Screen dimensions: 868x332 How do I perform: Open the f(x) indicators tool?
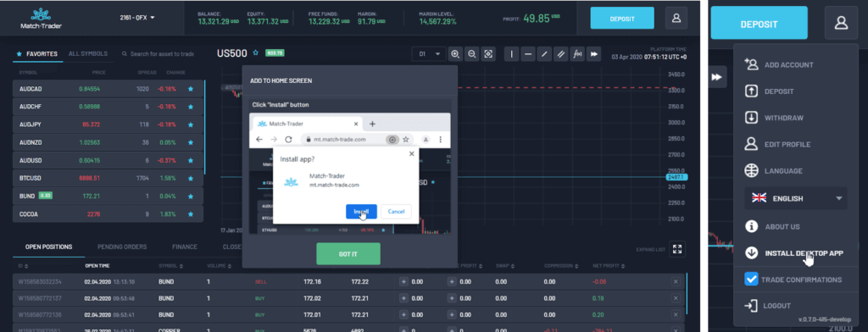point(577,54)
